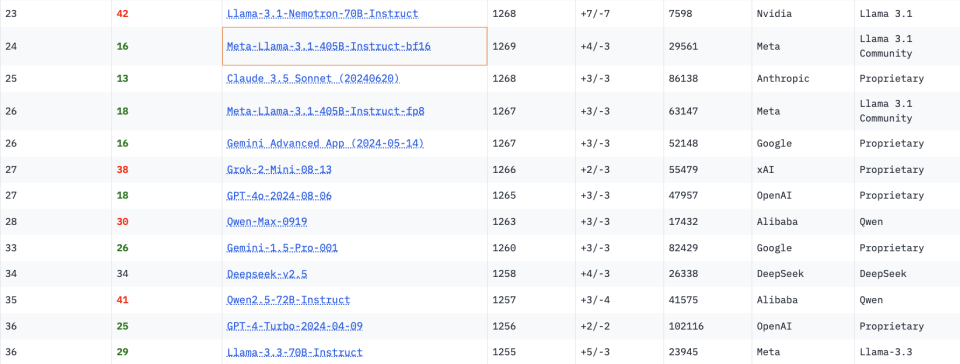
Task: Click the DeepSeek license cell
Action: point(883,274)
